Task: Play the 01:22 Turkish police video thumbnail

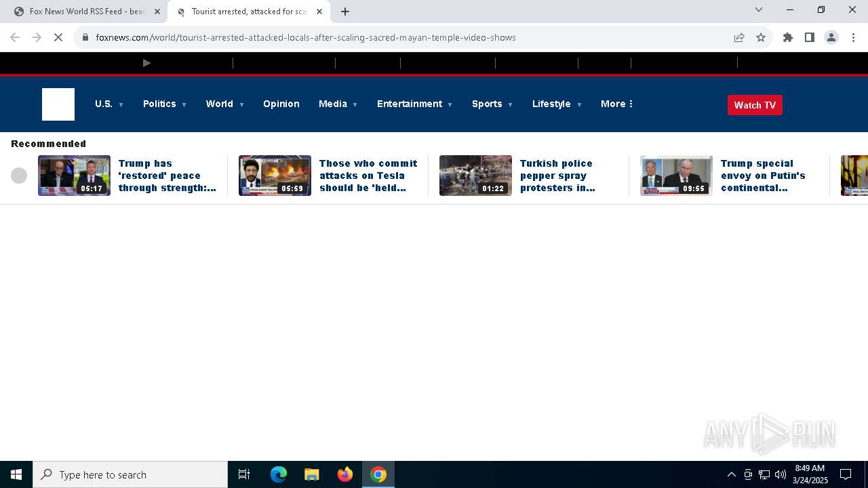Action: [x=475, y=176]
